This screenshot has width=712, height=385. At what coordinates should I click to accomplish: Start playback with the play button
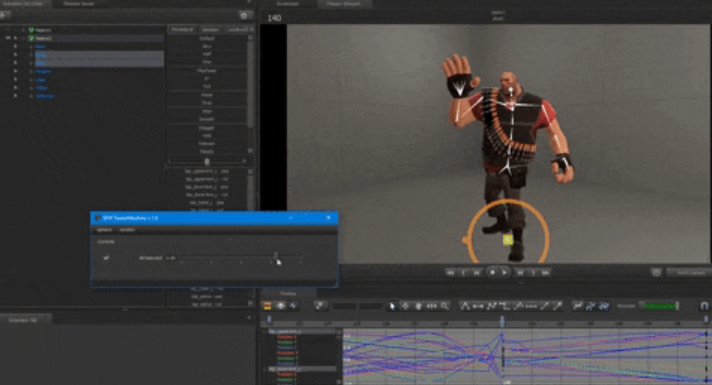click(x=504, y=272)
